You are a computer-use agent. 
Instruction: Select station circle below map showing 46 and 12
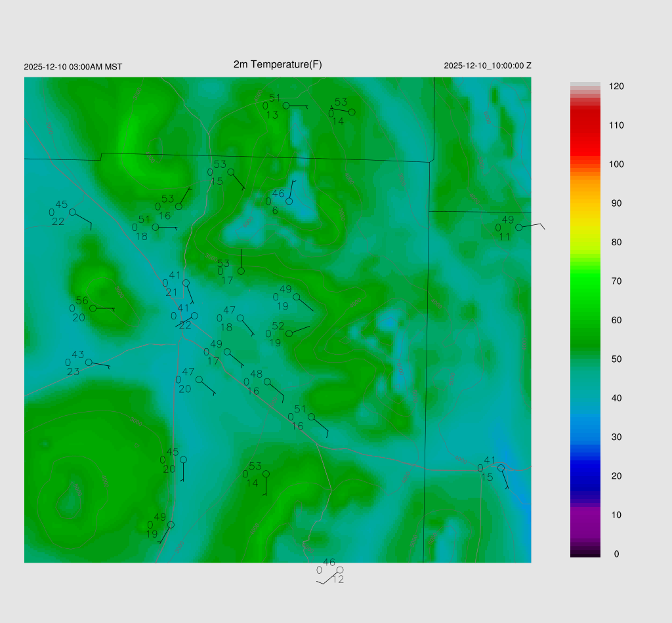tap(340, 570)
